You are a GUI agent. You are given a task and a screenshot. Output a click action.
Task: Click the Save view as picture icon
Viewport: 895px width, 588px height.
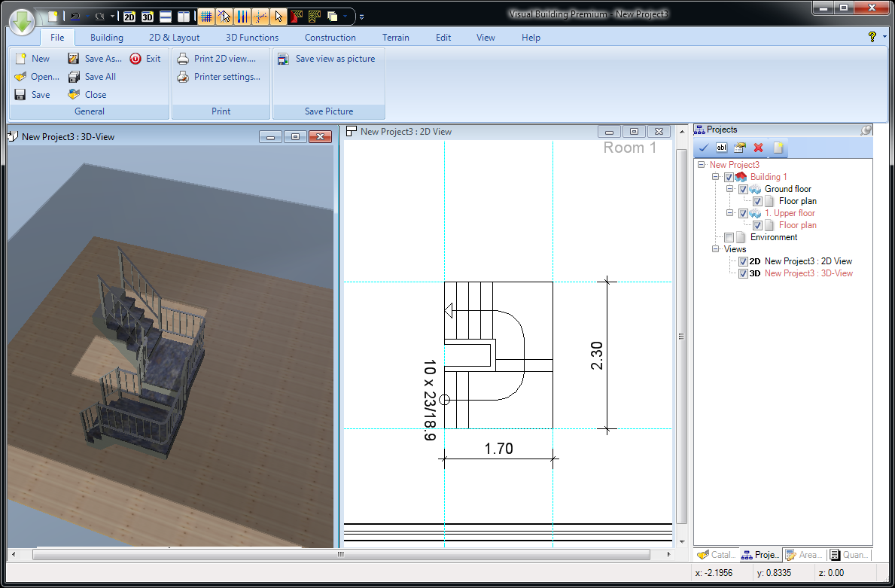pyautogui.click(x=283, y=59)
